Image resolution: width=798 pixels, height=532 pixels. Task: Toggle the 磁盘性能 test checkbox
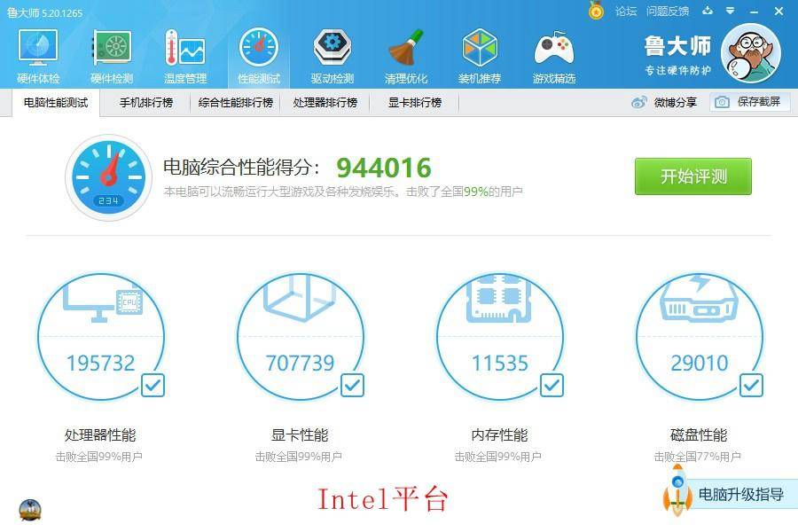[x=752, y=386]
